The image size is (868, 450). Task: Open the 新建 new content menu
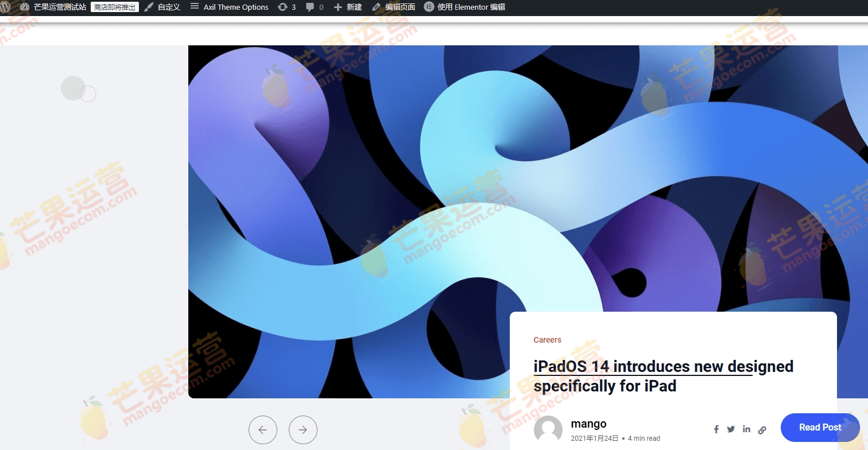tap(348, 7)
